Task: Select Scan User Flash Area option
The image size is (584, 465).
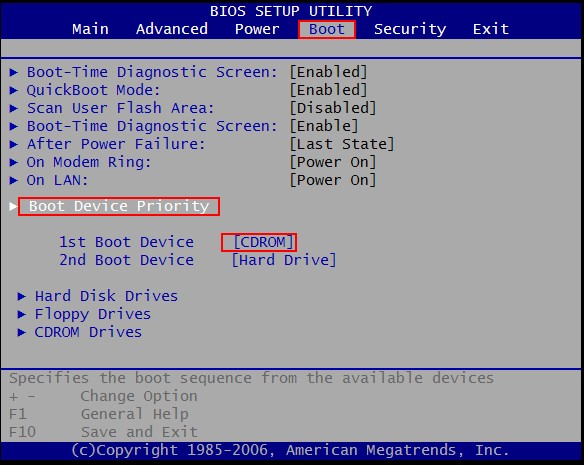Action: (121, 108)
